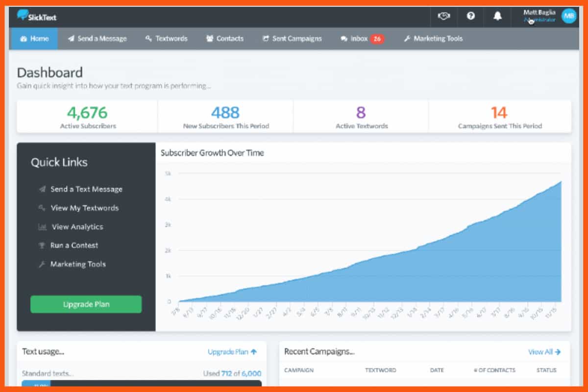Viewport: 588px width, 392px height.
Task: Open the referral handshake icon
Action: (x=443, y=16)
